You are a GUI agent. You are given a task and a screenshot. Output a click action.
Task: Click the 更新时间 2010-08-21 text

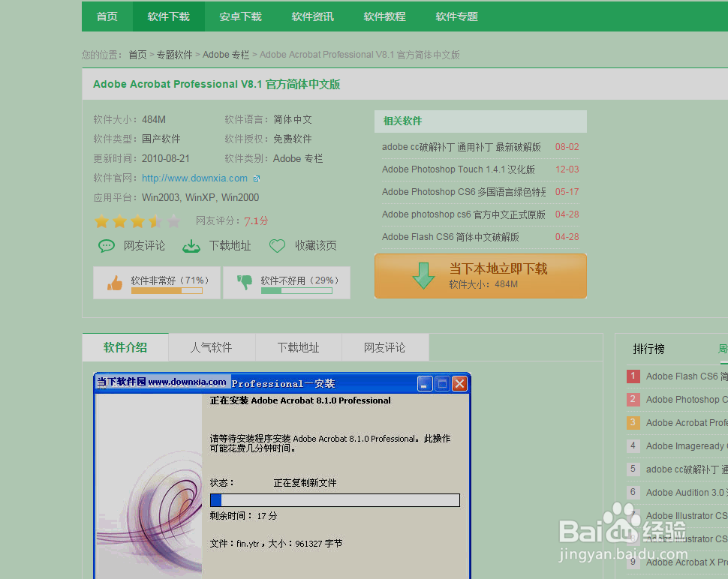(x=142, y=159)
